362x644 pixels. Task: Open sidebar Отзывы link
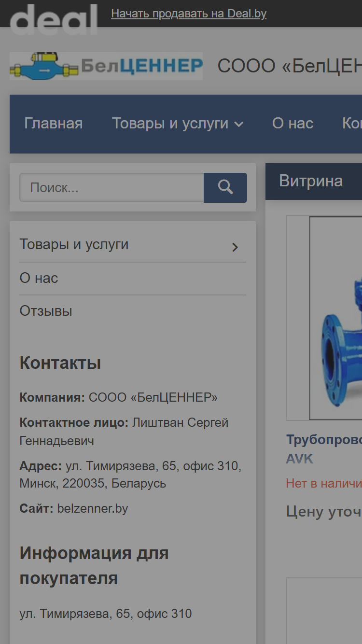pyautogui.click(x=46, y=311)
